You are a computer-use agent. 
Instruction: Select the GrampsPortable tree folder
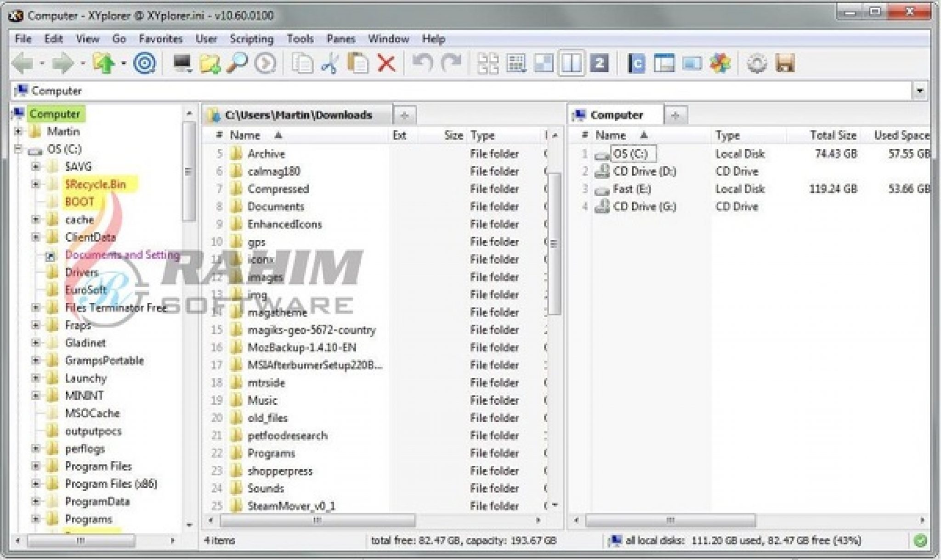click(x=104, y=360)
